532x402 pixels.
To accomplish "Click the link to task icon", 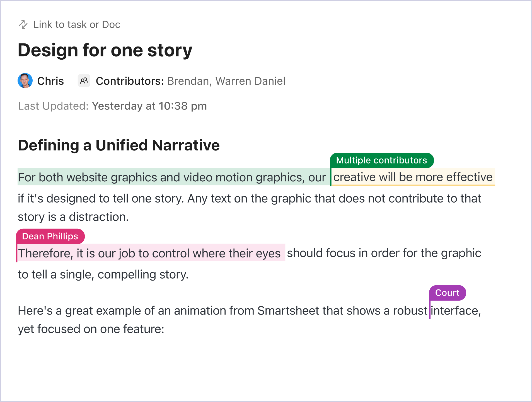I will pyautogui.click(x=23, y=25).
